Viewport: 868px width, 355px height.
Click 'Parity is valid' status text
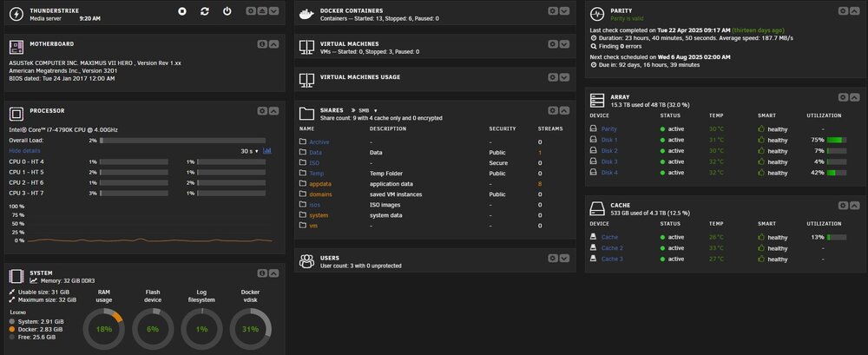628,19
